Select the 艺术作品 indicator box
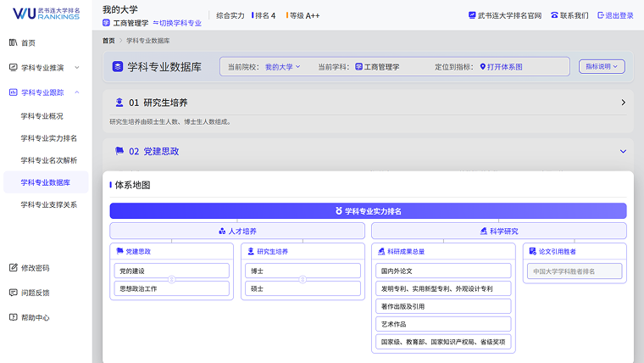This screenshot has height=363, width=644. click(x=443, y=324)
